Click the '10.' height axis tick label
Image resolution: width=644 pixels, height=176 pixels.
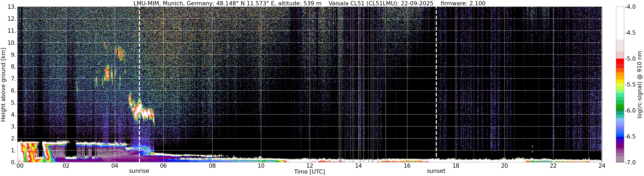(x=12, y=43)
